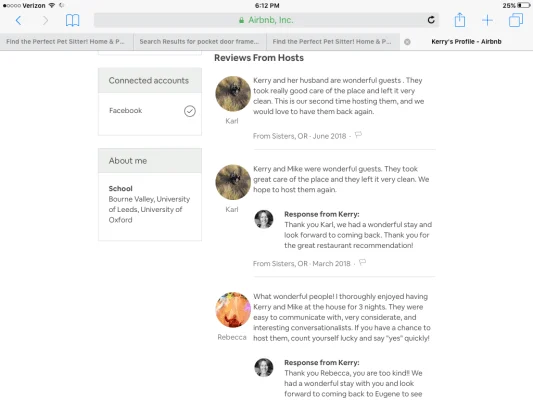Screen dimensions: 533x400
Task: Tap From Sisters, OR - June 2018
Action: click(x=299, y=136)
